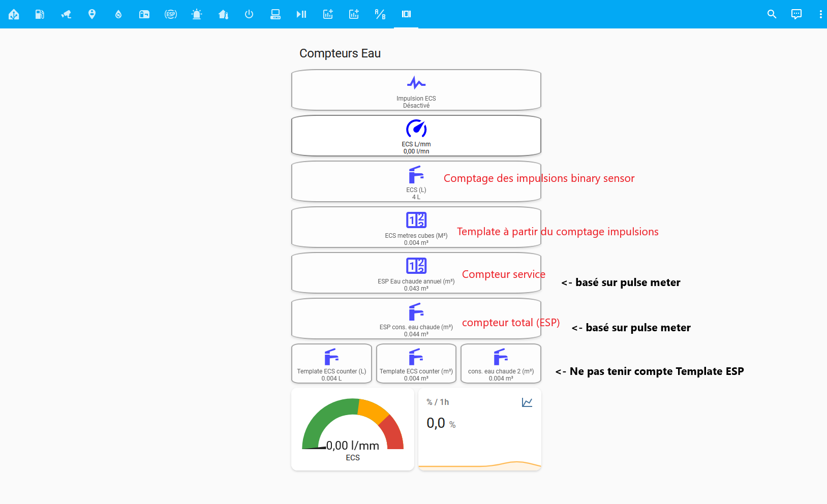827x504 pixels.
Task: Click the 0,00 l/mm gauge reading
Action: 353,446
